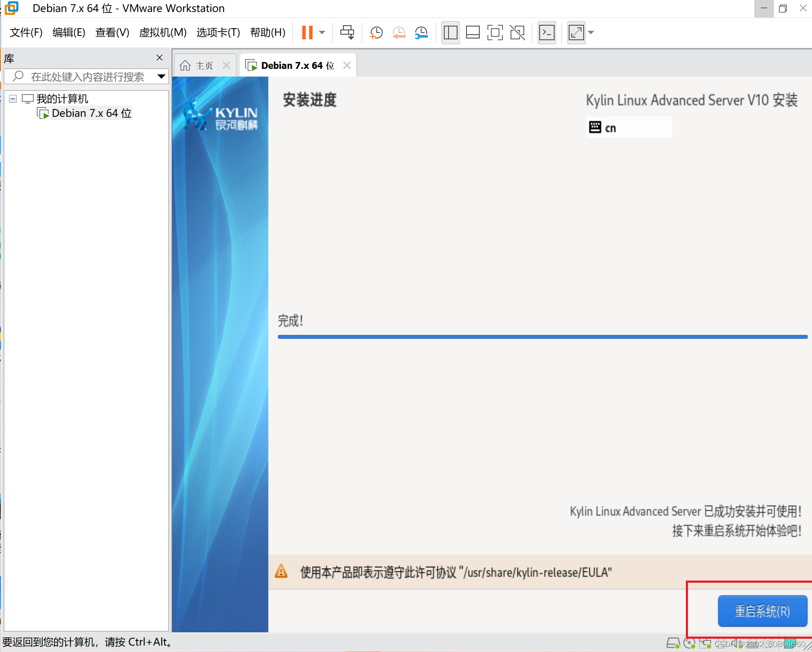812x652 pixels.
Task: Toggle the library sidebar view
Action: pyautogui.click(x=450, y=33)
